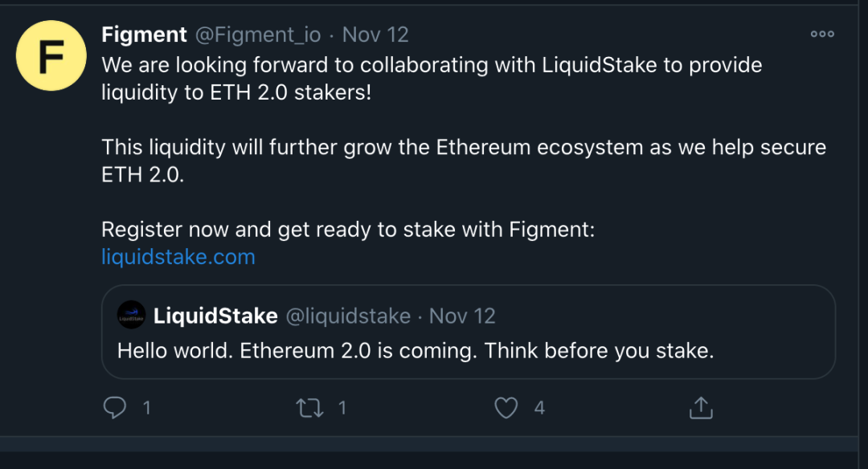The image size is (868, 469).
Task: Click Figment's yellow profile avatar
Action: pyautogui.click(x=51, y=56)
